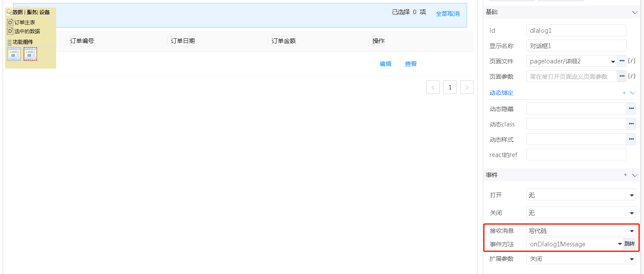Go to previous page in pagination
644x274 pixels.
pos(433,87)
